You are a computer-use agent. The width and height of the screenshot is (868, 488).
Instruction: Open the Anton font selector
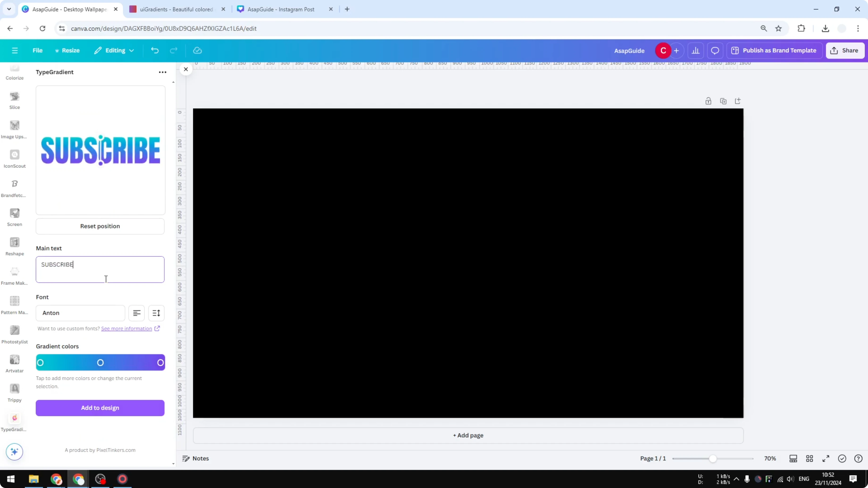pyautogui.click(x=80, y=313)
